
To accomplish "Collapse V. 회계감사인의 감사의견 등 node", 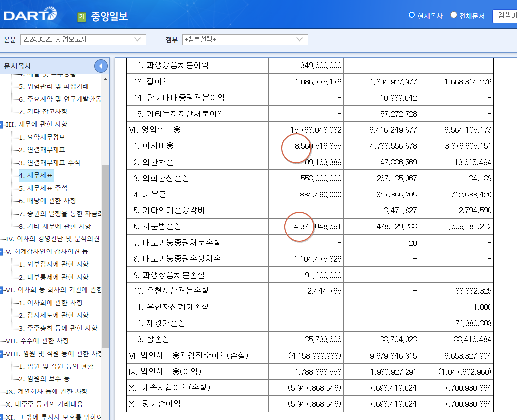I will [x=1, y=252].
